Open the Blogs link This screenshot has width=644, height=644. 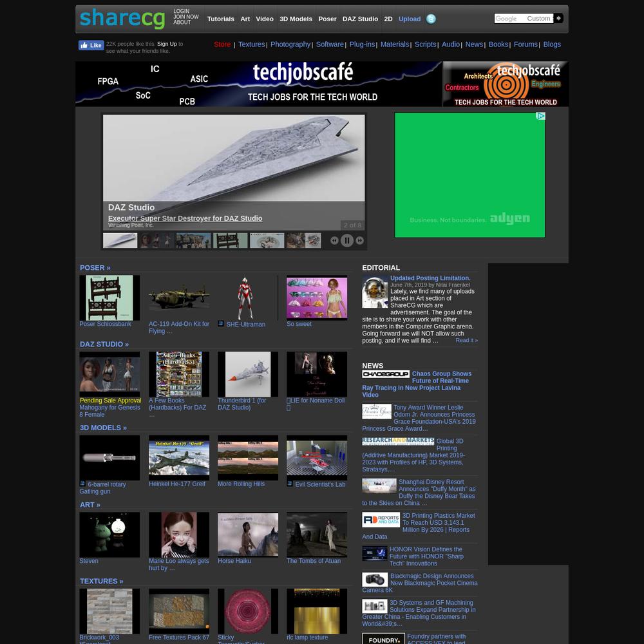pyautogui.click(x=552, y=44)
